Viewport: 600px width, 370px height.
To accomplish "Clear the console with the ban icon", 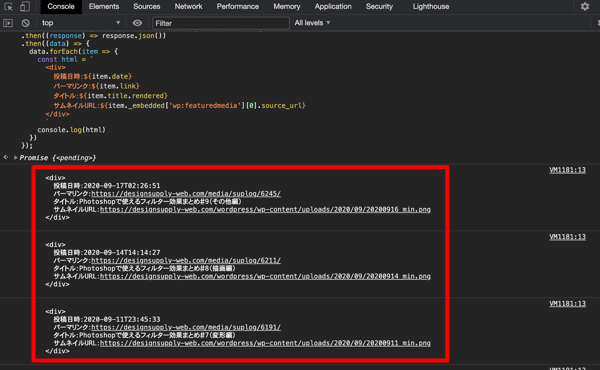I will tap(26, 23).
